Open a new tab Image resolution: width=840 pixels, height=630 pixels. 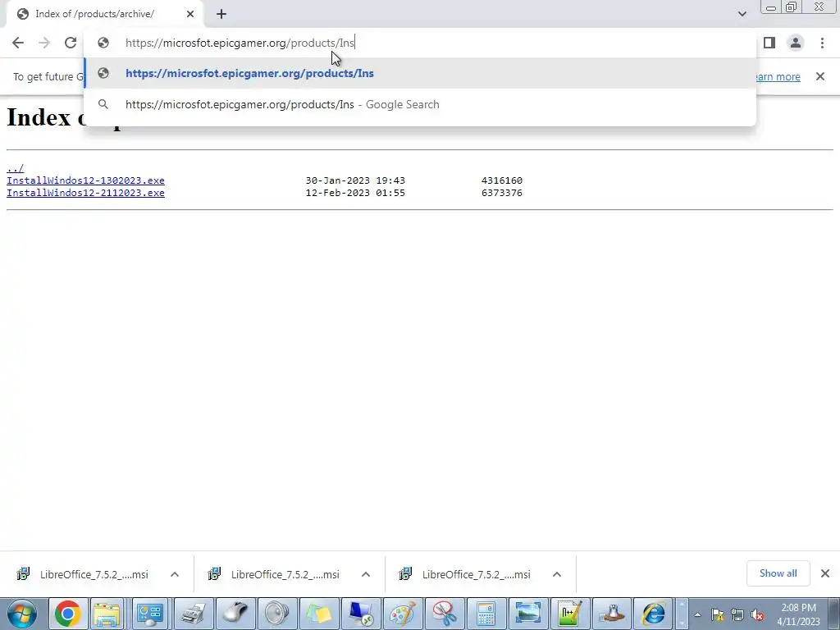point(221,14)
